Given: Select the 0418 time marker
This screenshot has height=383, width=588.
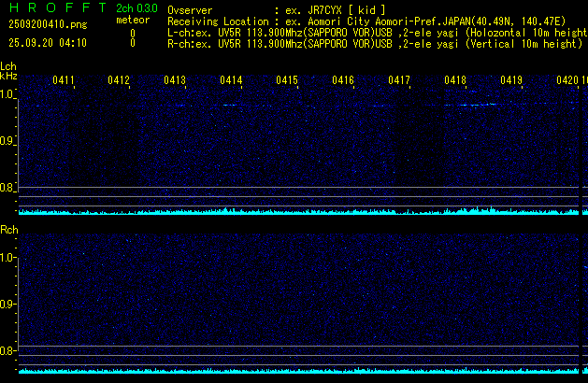Looking at the screenshot, I should [455, 81].
